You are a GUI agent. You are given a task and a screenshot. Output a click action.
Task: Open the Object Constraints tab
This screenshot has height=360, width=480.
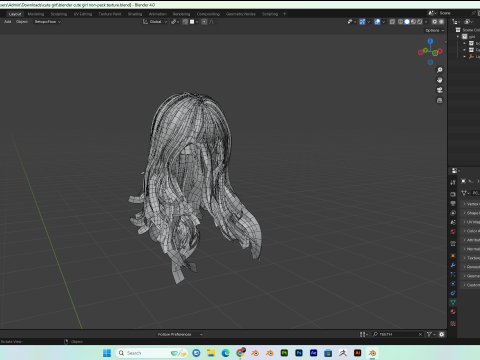click(x=453, y=293)
